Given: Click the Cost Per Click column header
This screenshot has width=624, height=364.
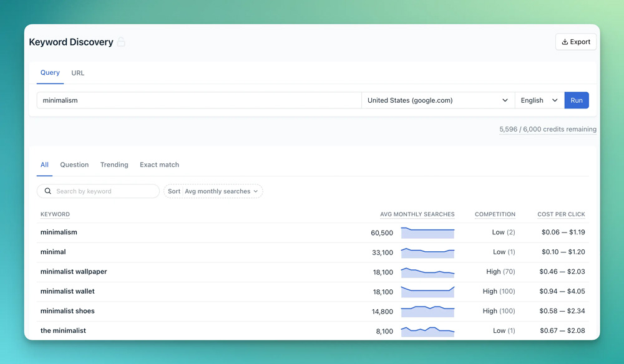Looking at the screenshot, I should (x=561, y=214).
